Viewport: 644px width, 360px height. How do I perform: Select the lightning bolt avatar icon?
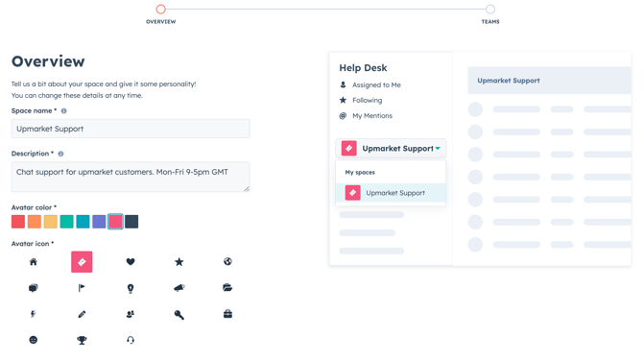(34, 314)
